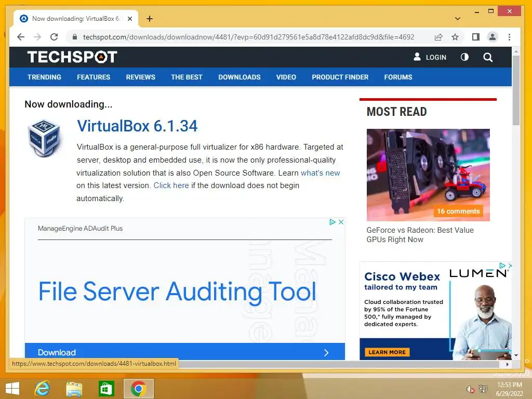Go to DOWNLOADS section

[x=239, y=77]
